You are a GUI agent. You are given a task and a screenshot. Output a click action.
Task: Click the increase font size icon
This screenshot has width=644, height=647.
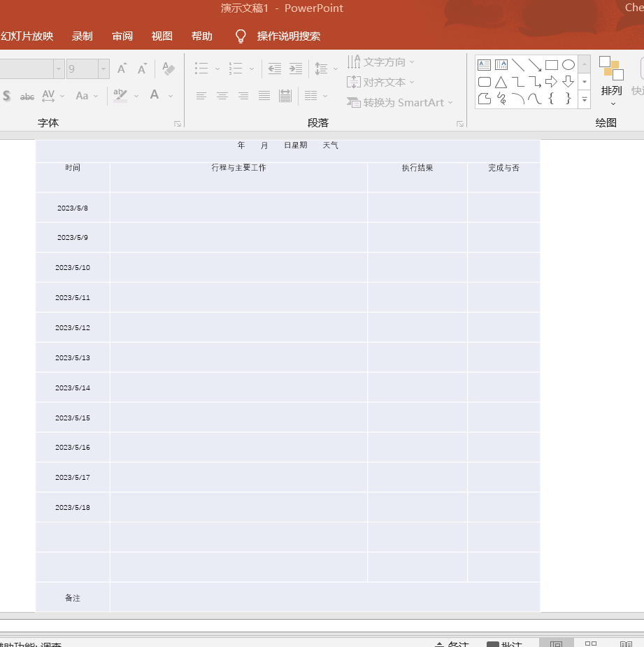pyautogui.click(x=120, y=68)
